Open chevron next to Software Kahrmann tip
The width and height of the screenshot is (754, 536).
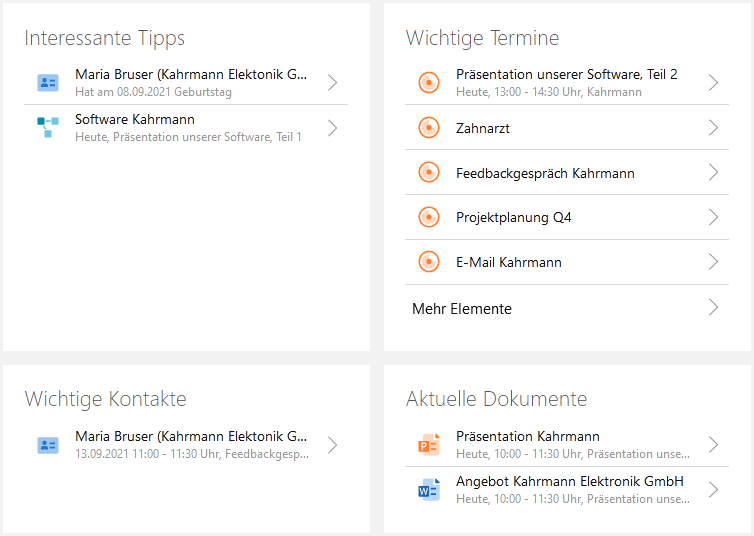[332, 128]
